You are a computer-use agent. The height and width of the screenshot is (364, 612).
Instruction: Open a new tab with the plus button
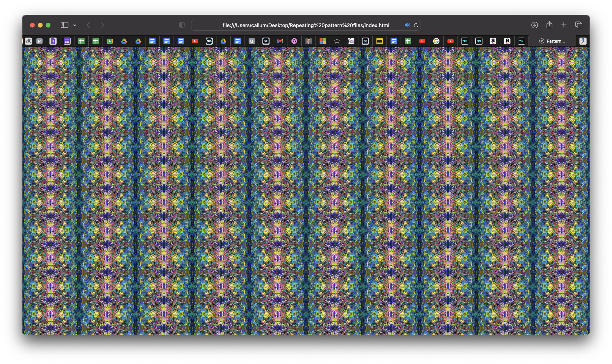tap(564, 25)
